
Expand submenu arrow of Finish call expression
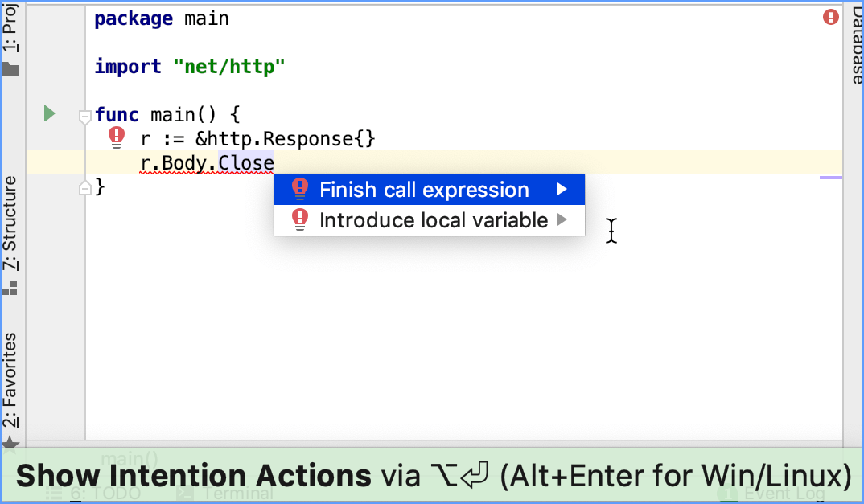point(562,190)
